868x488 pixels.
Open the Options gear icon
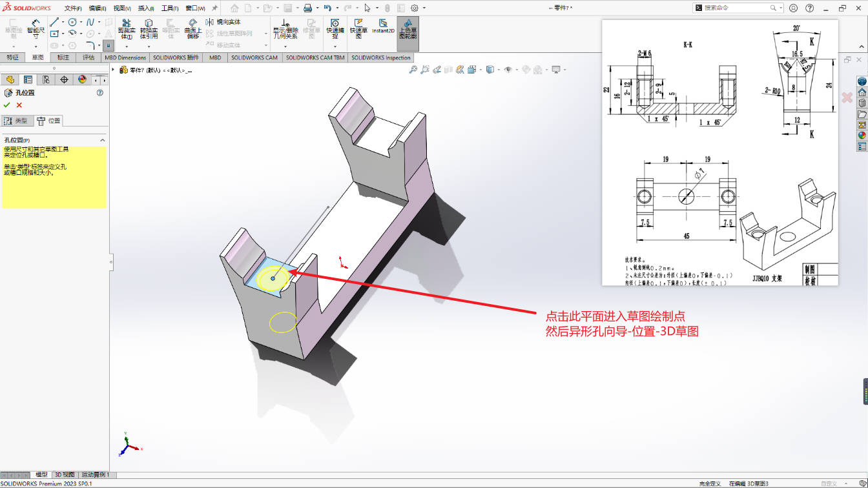[414, 8]
